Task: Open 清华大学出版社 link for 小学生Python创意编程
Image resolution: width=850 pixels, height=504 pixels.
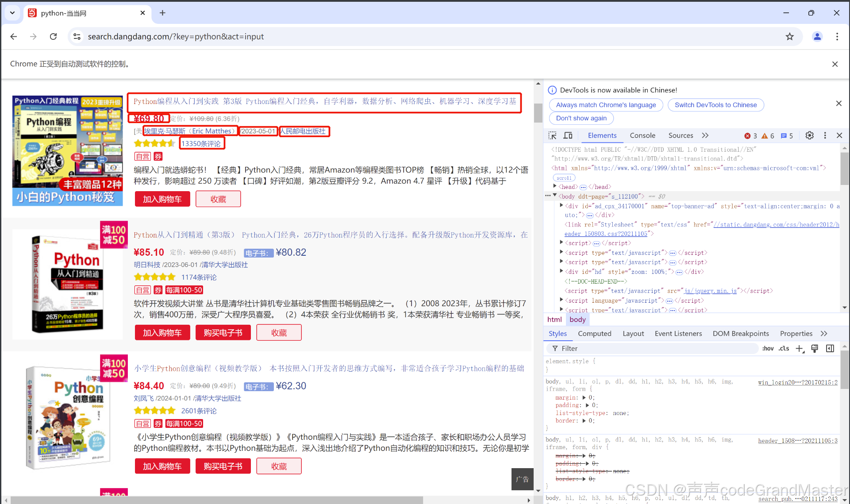Action: (218, 398)
